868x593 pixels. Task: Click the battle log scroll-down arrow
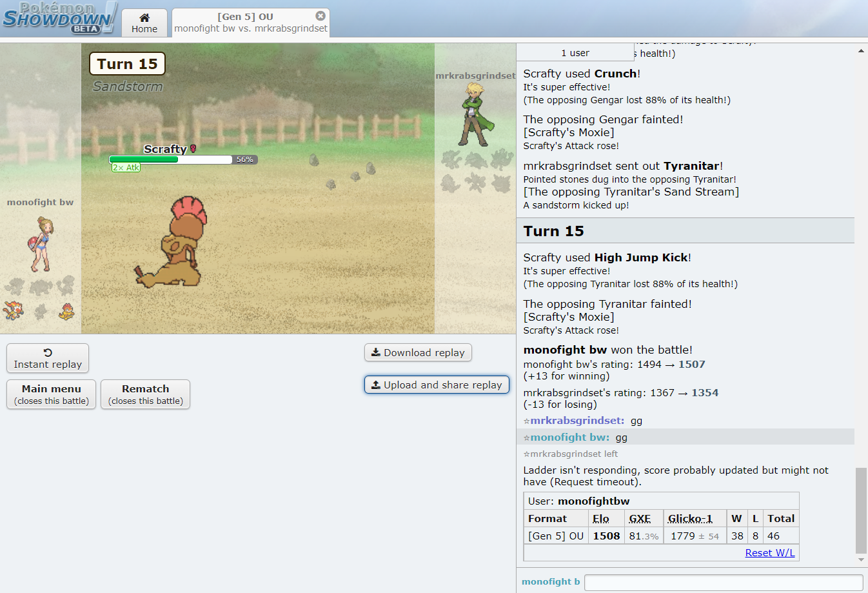[861, 560]
